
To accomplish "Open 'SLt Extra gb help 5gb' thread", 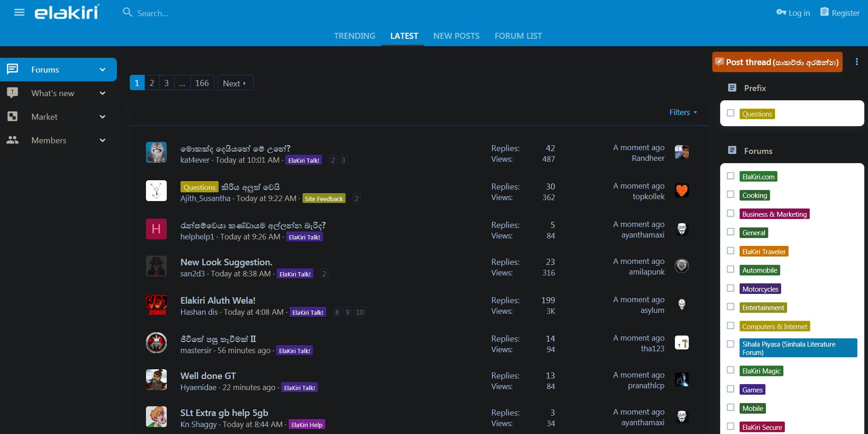I will click(224, 413).
